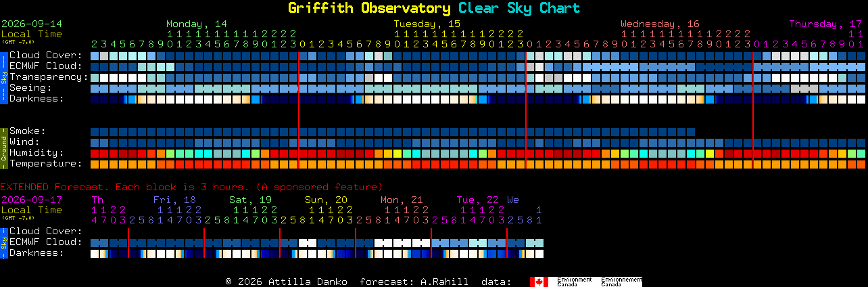Select the Temperature row label

[46, 164]
